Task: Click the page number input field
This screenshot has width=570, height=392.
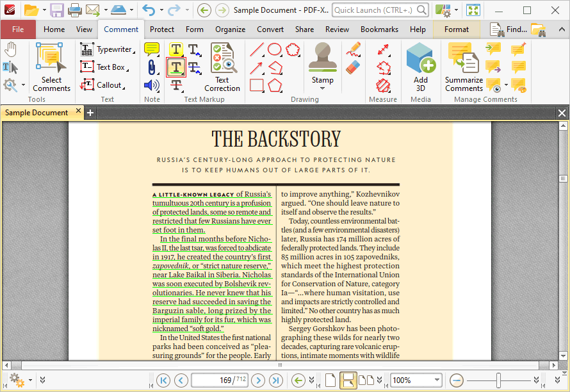Action: tap(218, 380)
